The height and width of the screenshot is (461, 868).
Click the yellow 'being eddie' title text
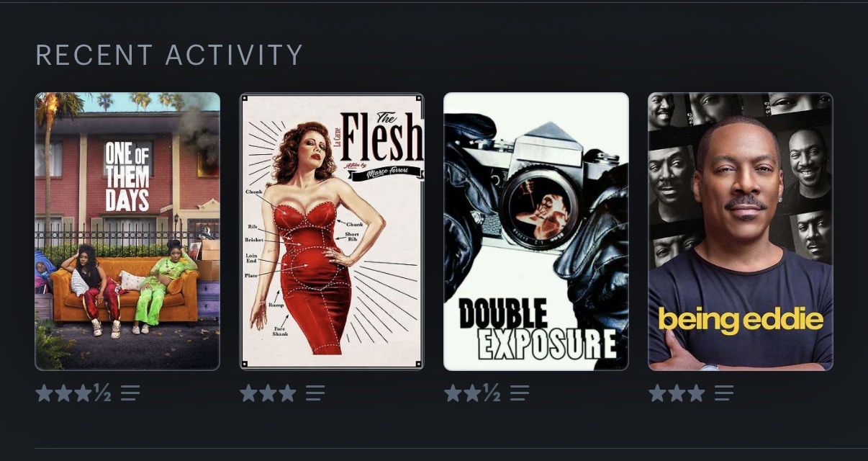(741, 320)
